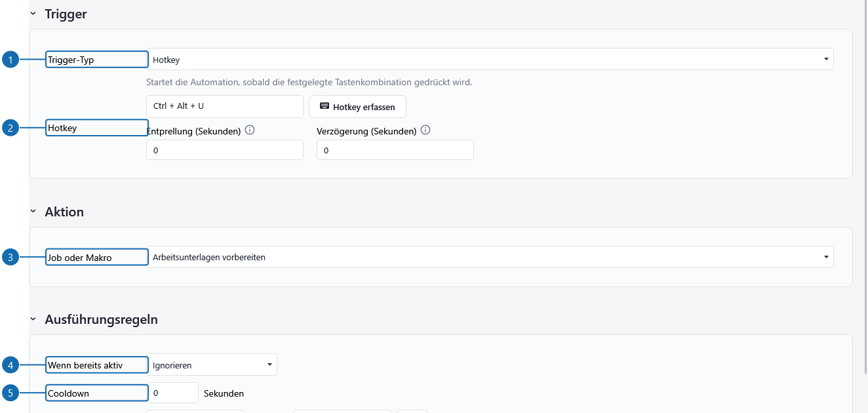Click the "Verzögerung (Sekunden)" label

(x=366, y=131)
